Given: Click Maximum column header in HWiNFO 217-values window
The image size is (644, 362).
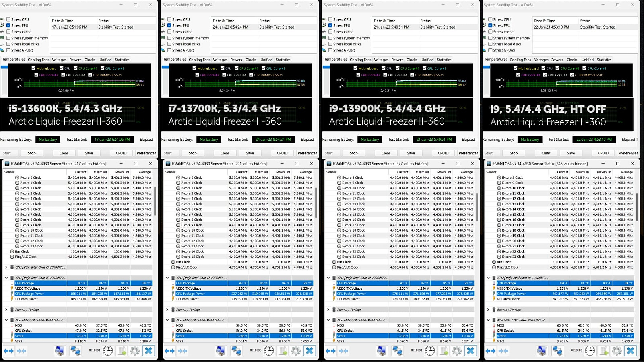Looking at the screenshot, I should click(x=120, y=172).
